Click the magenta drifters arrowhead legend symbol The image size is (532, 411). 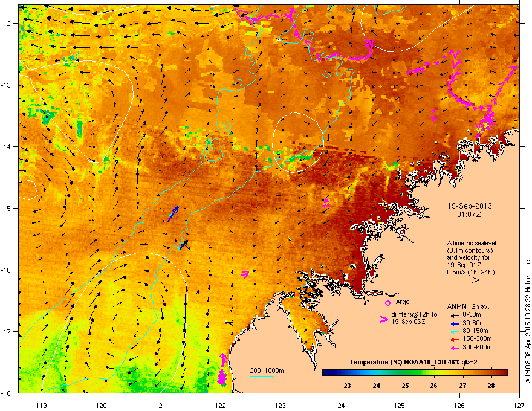(383, 319)
